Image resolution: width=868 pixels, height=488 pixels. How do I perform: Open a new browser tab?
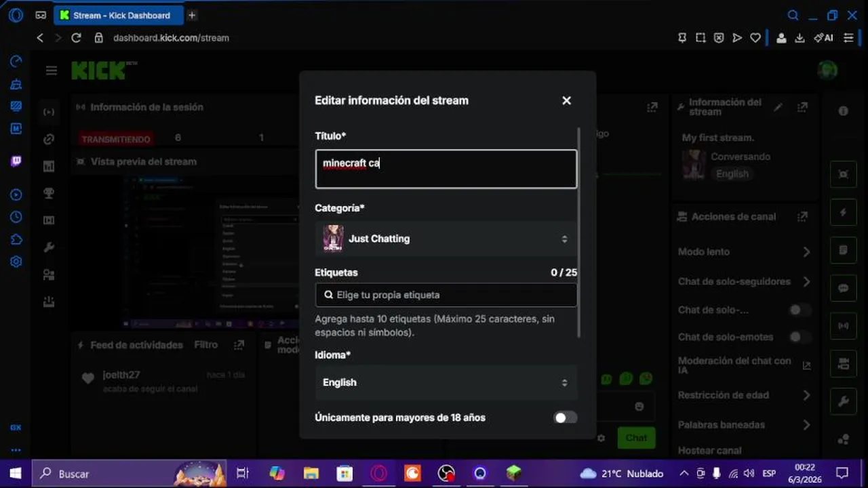[192, 15]
